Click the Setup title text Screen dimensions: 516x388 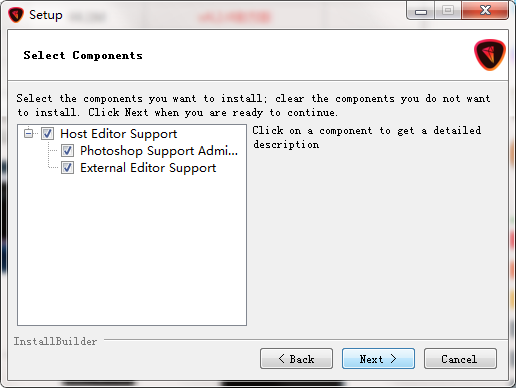coord(46,15)
